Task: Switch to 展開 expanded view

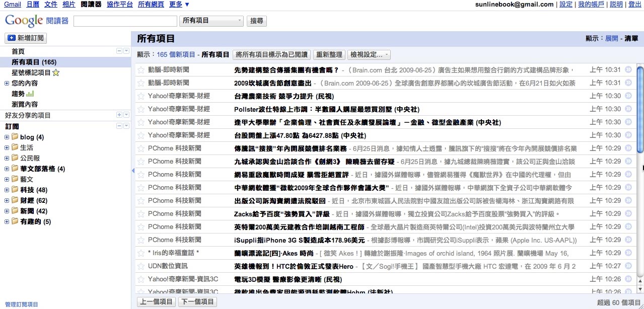Action: pyautogui.click(x=611, y=38)
